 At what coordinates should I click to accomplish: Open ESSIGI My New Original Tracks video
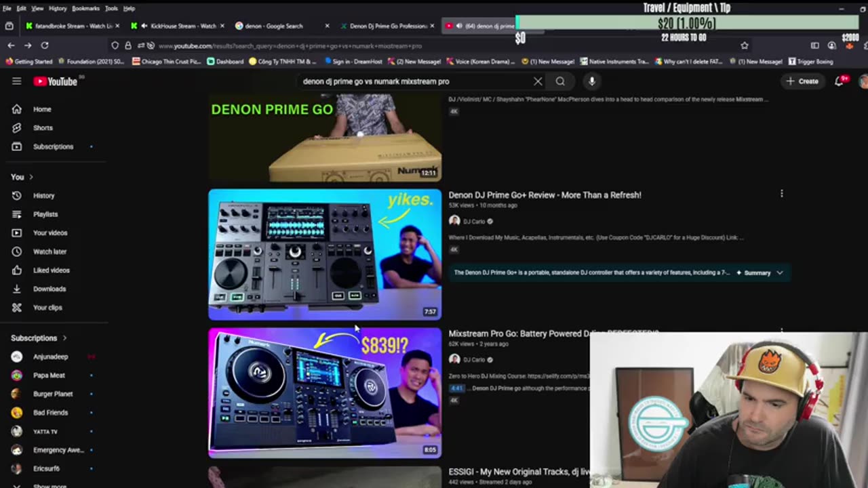(x=519, y=472)
